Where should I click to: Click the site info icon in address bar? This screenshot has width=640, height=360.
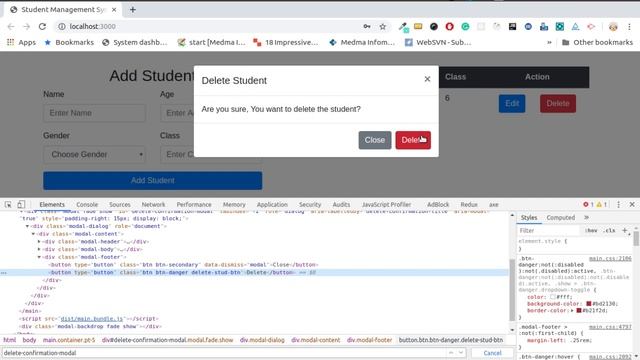62,27
